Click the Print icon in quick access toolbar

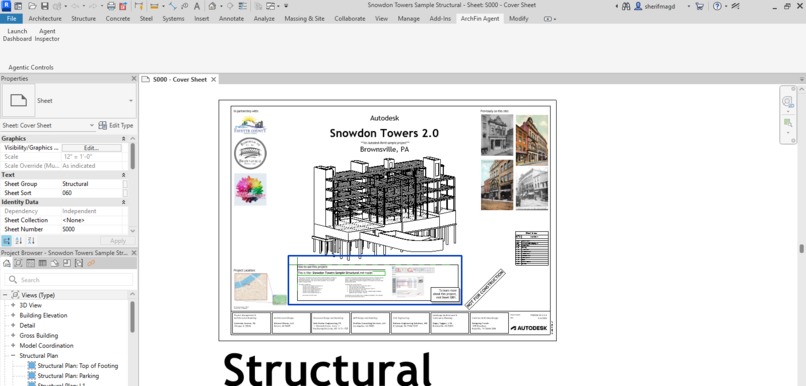point(111,6)
